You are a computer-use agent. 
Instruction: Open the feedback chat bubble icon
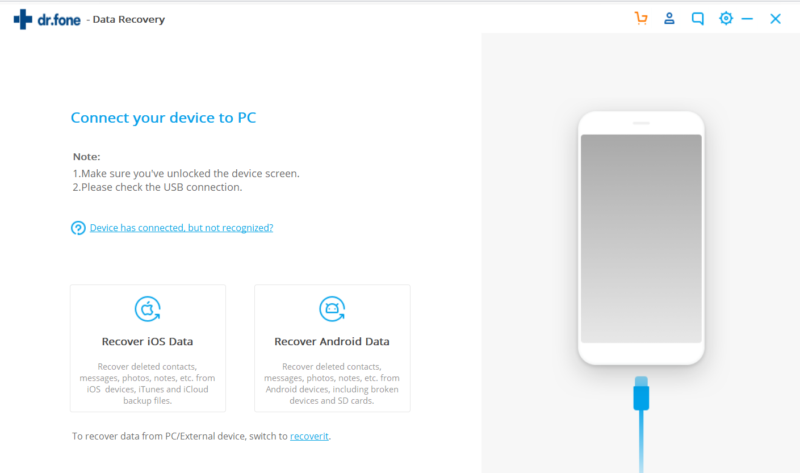[697, 19]
